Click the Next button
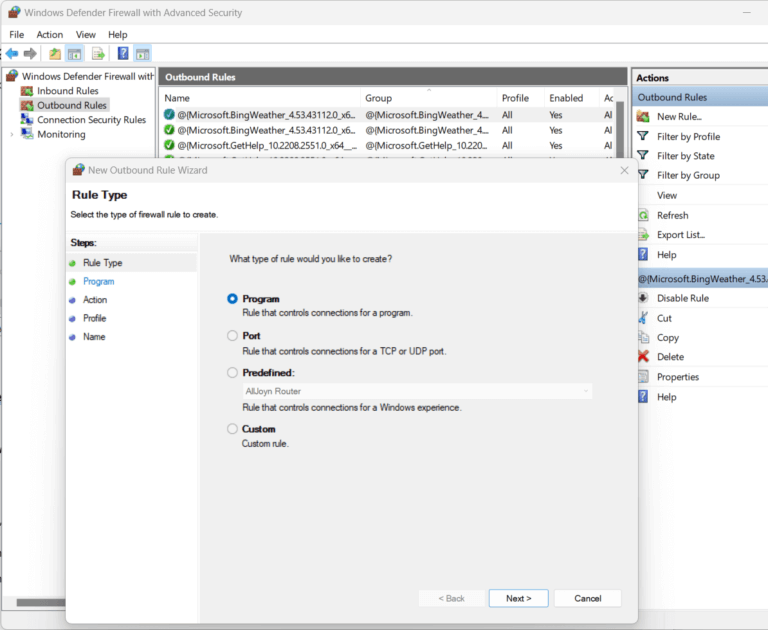The height and width of the screenshot is (630, 768). [x=519, y=598]
